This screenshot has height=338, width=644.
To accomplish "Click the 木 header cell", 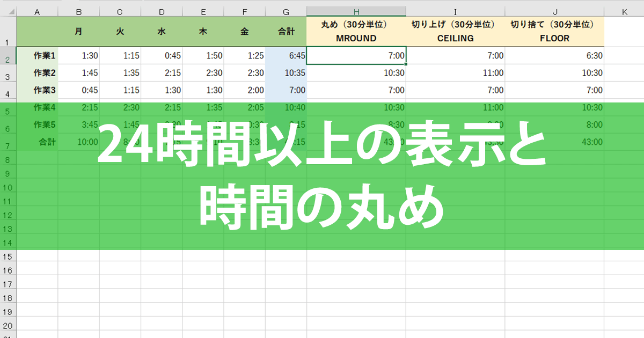I will coord(203,32).
